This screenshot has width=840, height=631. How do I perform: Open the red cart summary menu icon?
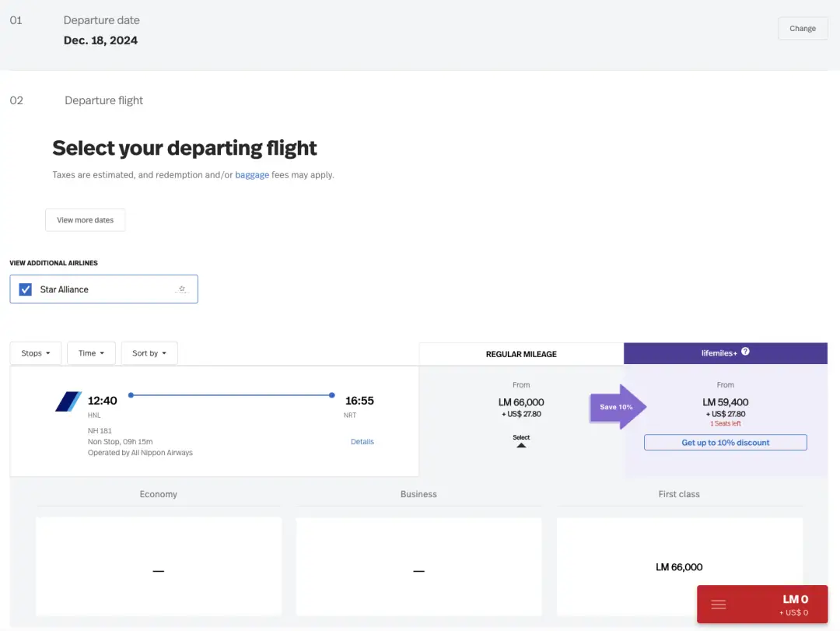pyautogui.click(x=719, y=605)
